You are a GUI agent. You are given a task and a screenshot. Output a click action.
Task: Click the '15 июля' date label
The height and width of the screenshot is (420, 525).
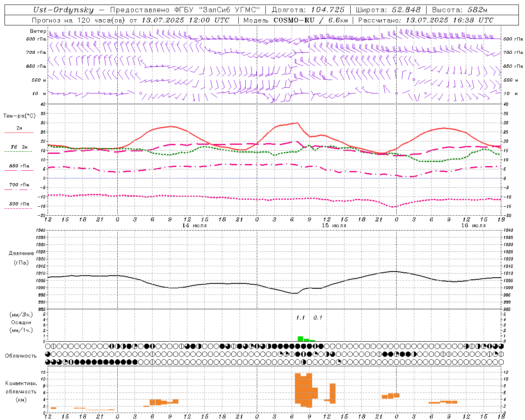pyautogui.click(x=334, y=225)
